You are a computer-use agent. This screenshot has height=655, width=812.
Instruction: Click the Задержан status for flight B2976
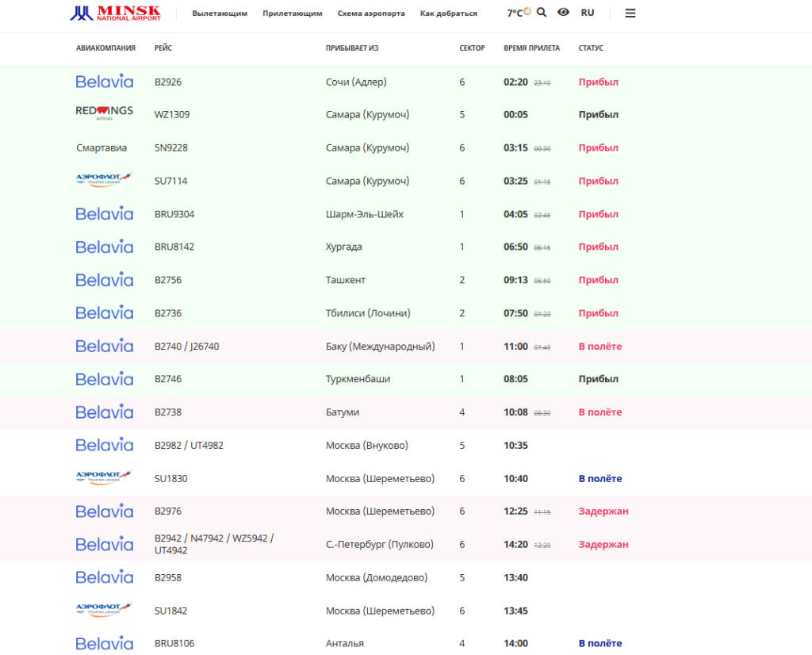pos(603,511)
